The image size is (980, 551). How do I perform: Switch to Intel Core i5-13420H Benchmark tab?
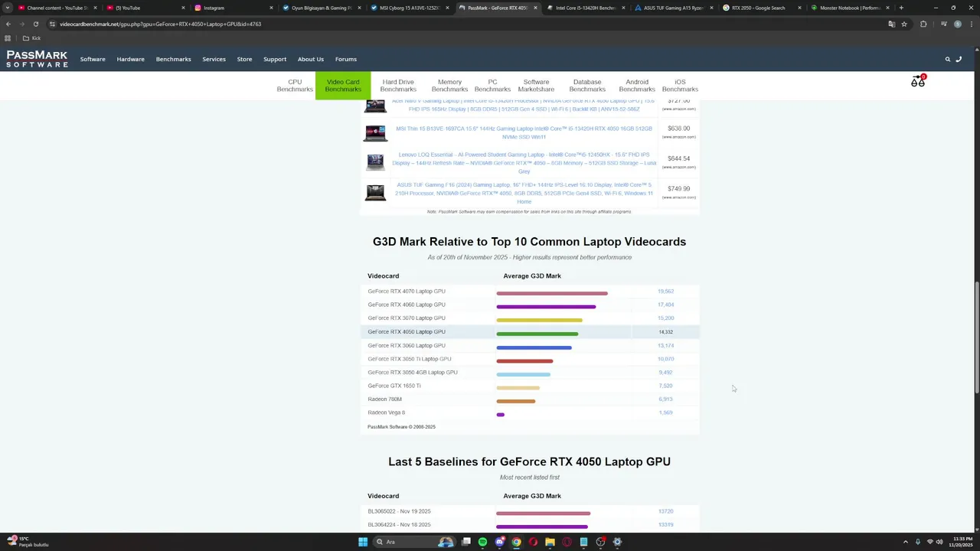coord(586,8)
